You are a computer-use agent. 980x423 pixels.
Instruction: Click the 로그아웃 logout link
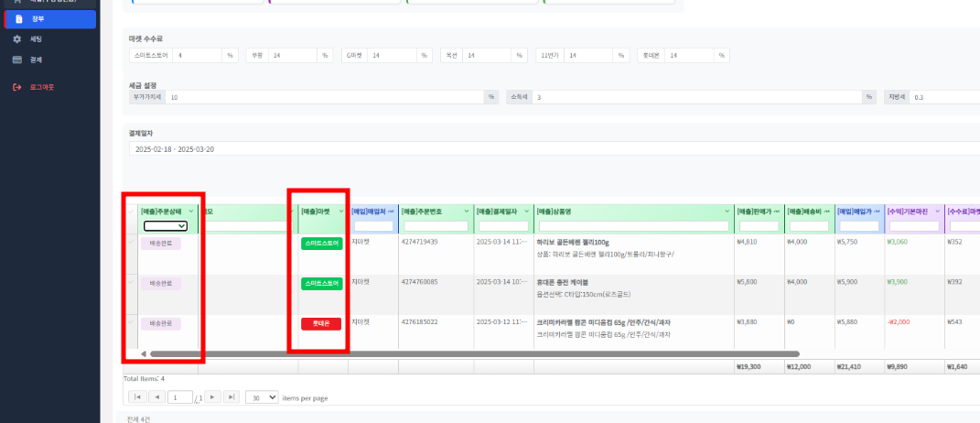pos(42,87)
